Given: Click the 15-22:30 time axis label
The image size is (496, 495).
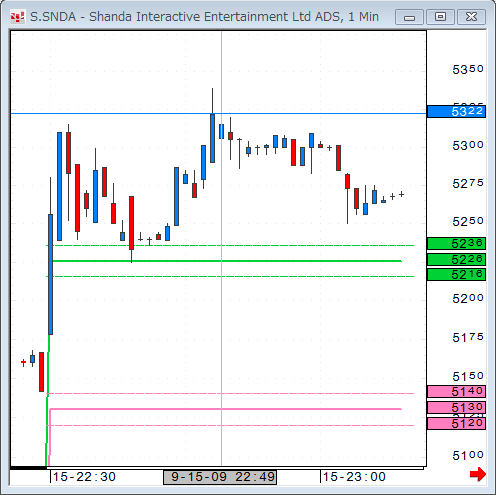Looking at the screenshot, I should pos(84,477).
